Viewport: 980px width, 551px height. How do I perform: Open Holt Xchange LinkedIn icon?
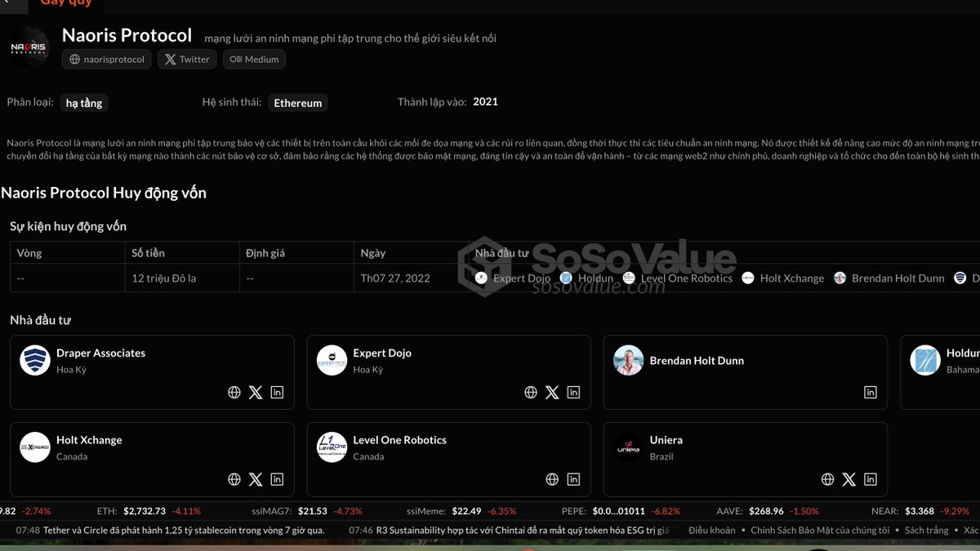tap(277, 479)
